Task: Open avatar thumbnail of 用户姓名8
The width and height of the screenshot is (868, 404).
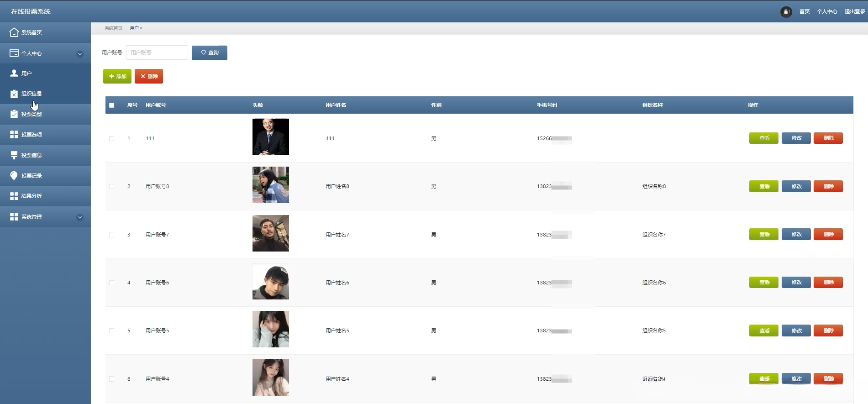Action: tap(271, 185)
